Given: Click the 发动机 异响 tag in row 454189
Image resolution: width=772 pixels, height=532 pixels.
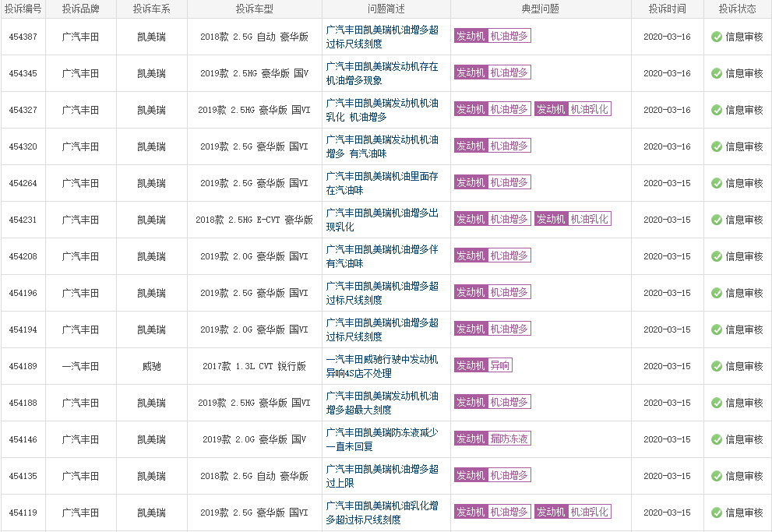Looking at the screenshot, I should point(483,365).
